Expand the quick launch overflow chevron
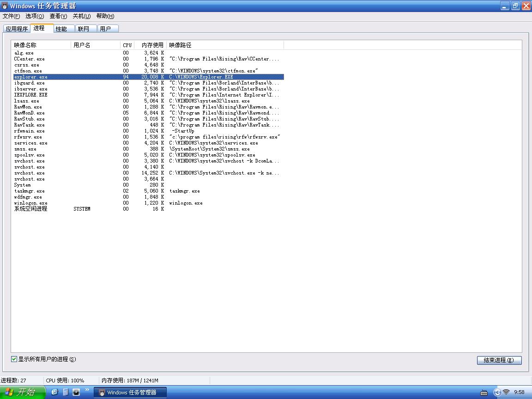Image resolution: width=532 pixels, height=399 pixels. tap(87, 389)
